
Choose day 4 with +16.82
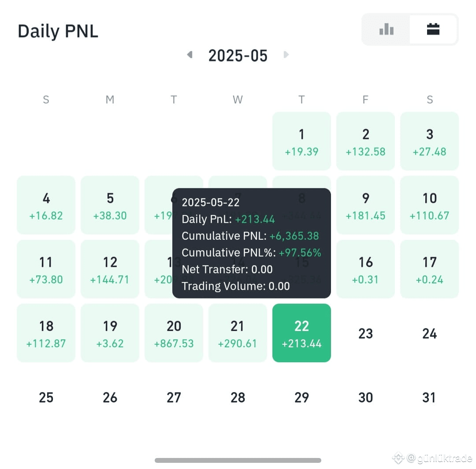[x=46, y=205]
